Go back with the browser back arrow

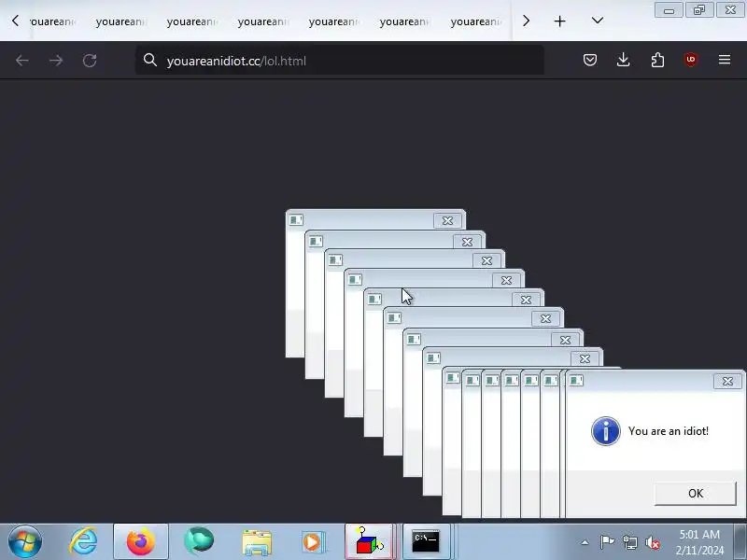(22, 61)
